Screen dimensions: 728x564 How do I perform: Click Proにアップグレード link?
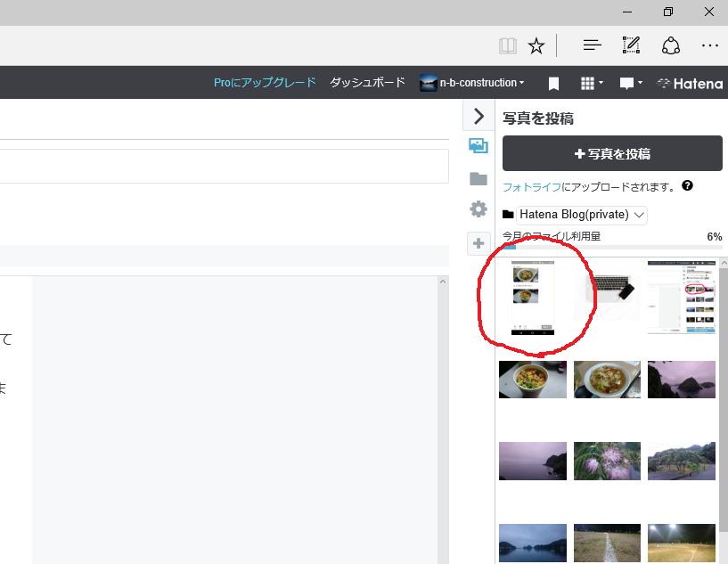(x=265, y=83)
